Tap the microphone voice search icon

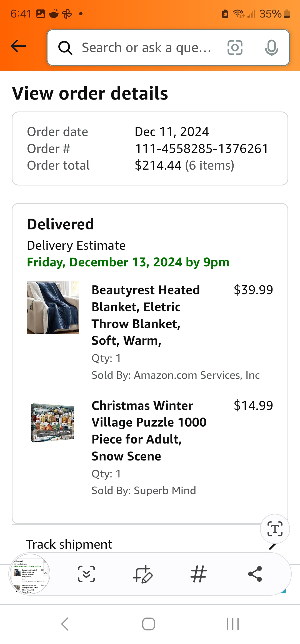click(271, 48)
